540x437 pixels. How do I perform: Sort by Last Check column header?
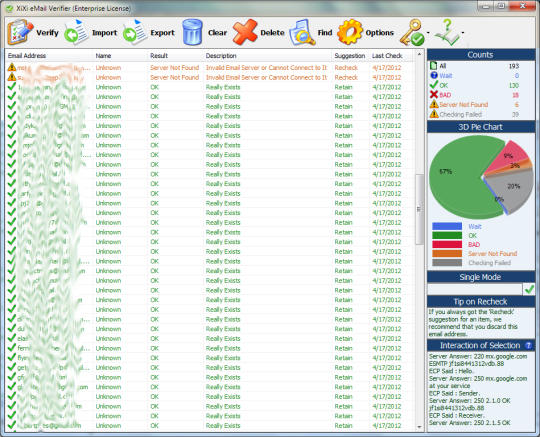tap(387, 56)
